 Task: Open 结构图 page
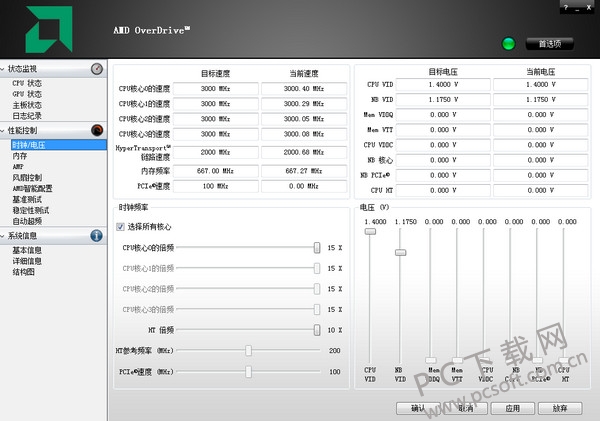(23, 272)
